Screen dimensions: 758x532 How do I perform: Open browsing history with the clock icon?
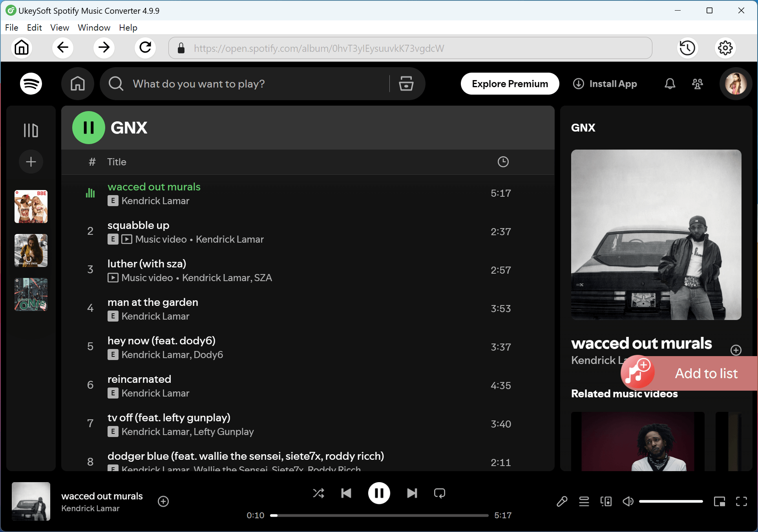click(687, 48)
